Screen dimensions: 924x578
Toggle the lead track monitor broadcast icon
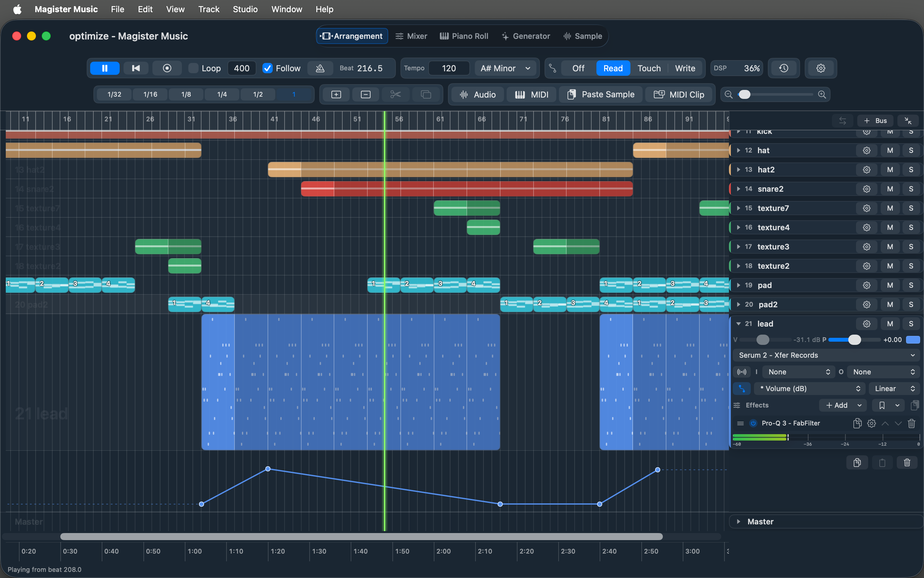tap(741, 372)
